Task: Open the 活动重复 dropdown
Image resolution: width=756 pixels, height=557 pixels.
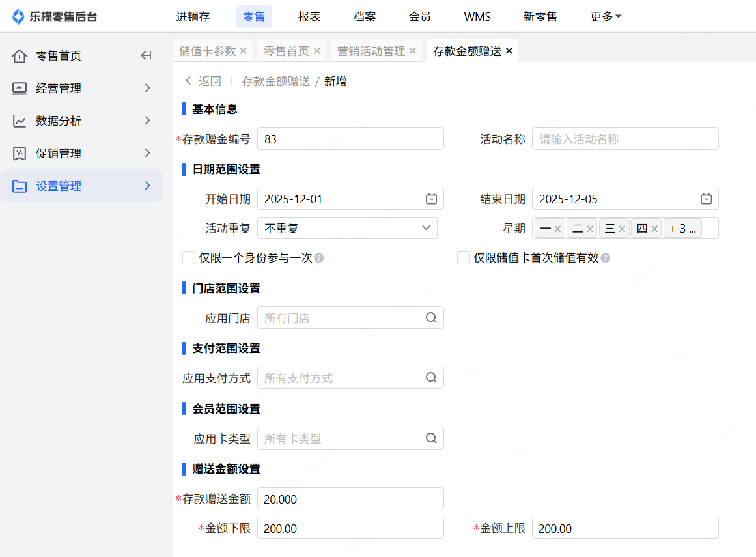Action: [347, 229]
